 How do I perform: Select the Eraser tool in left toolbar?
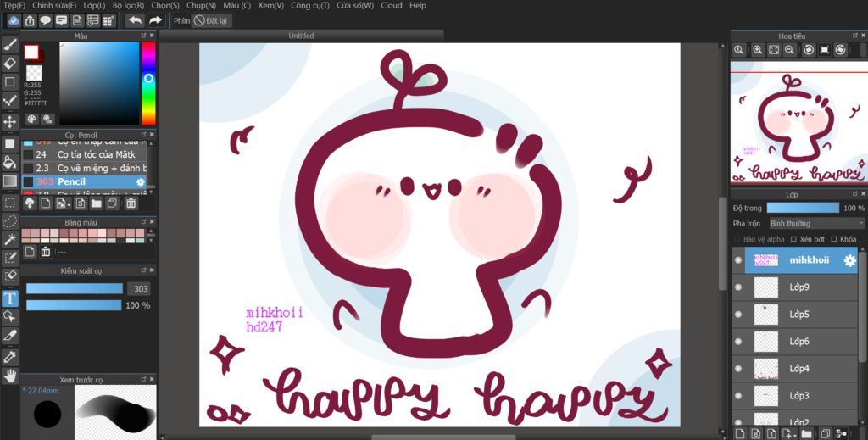pyautogui.click(x=9, y=63)
